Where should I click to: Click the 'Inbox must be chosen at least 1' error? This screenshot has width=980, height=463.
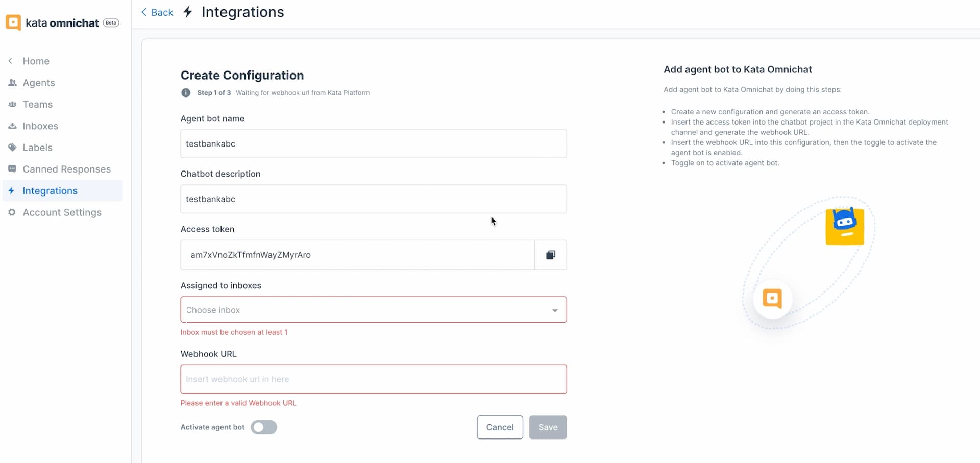point(234,332)
